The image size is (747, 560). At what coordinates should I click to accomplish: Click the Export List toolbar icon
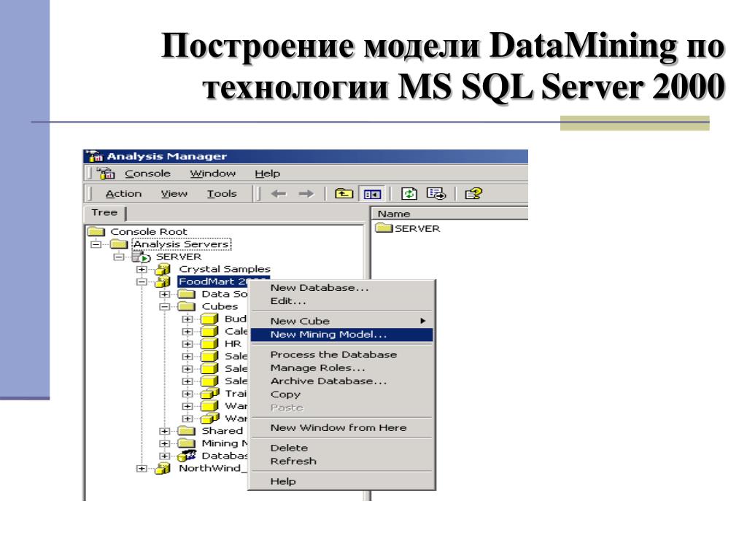(436, 194)
